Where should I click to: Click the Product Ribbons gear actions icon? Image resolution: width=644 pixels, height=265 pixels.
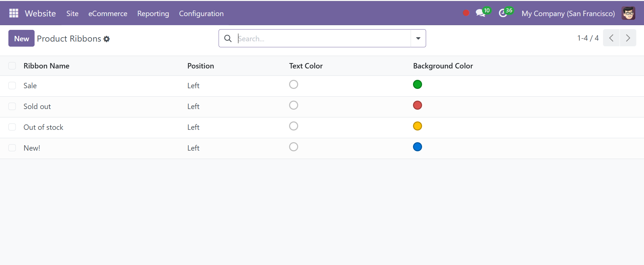107,39
